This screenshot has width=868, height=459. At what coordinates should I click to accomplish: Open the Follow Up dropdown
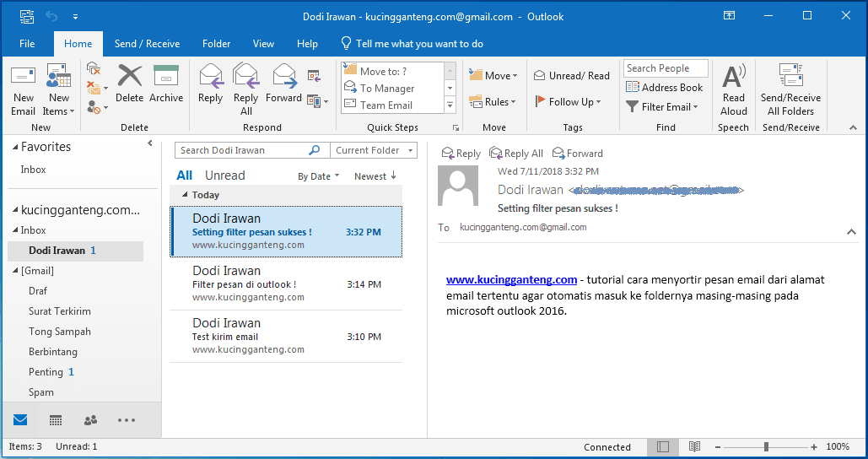pos(569,102)
